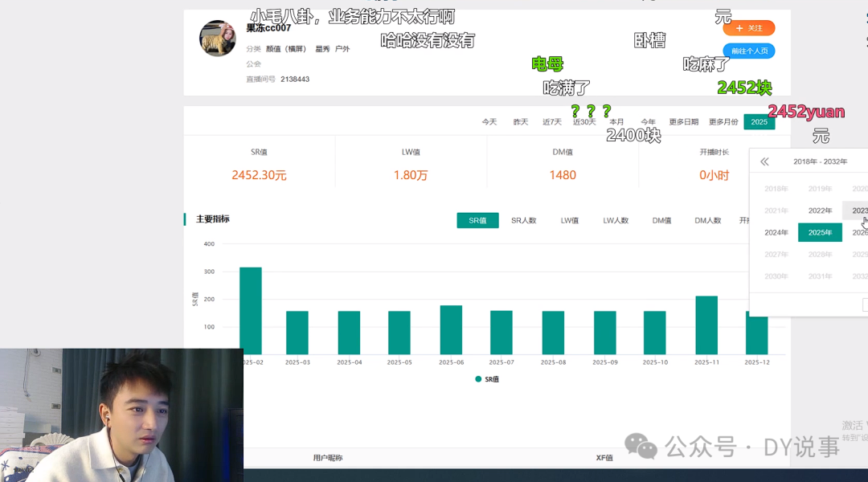Click the 开播时长 value 0小时

[714, 175]
